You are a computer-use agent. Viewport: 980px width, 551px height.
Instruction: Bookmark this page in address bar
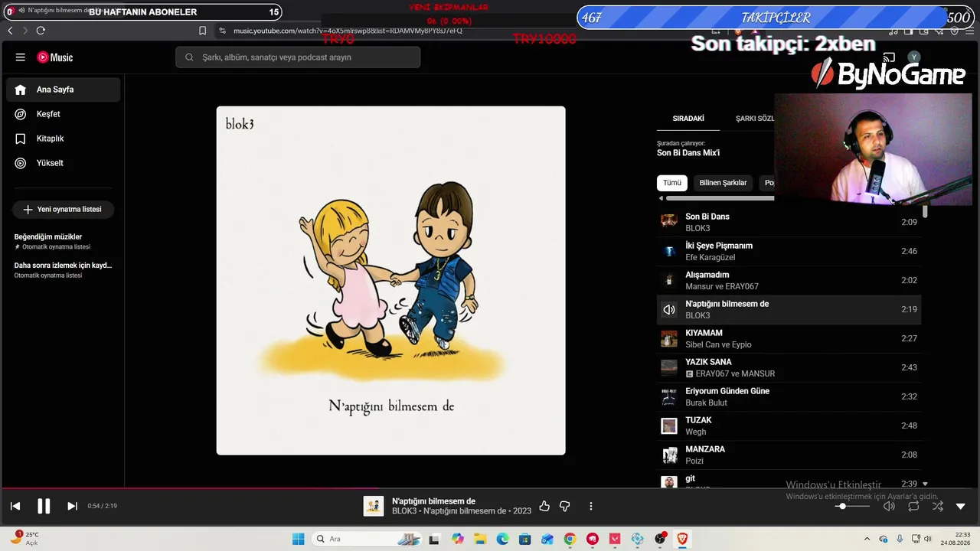(x=202, y=31)
